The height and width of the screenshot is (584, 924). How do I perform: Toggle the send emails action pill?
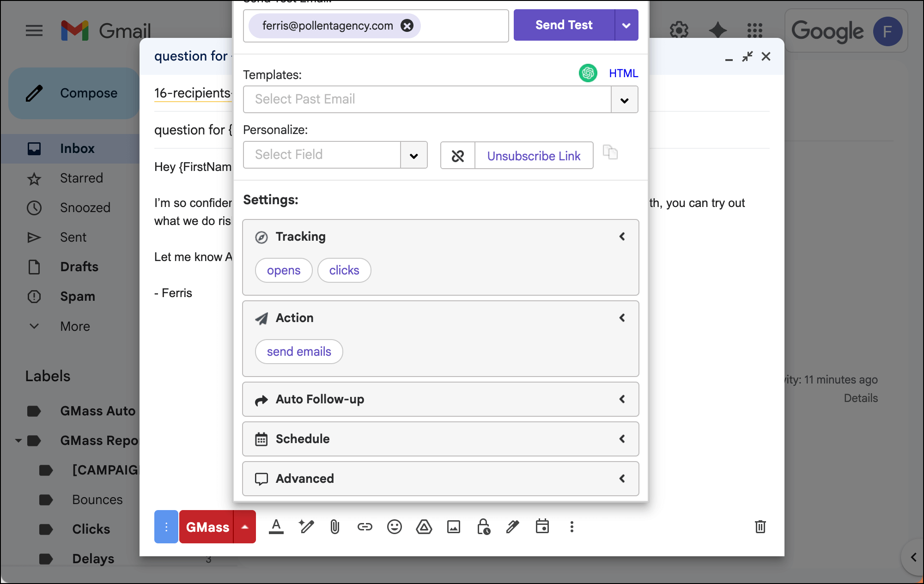[x=299, y=352]
